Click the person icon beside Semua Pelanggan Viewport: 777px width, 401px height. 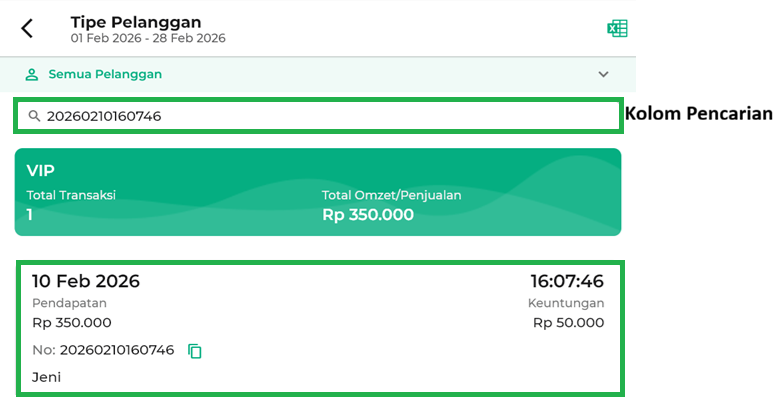32,74
